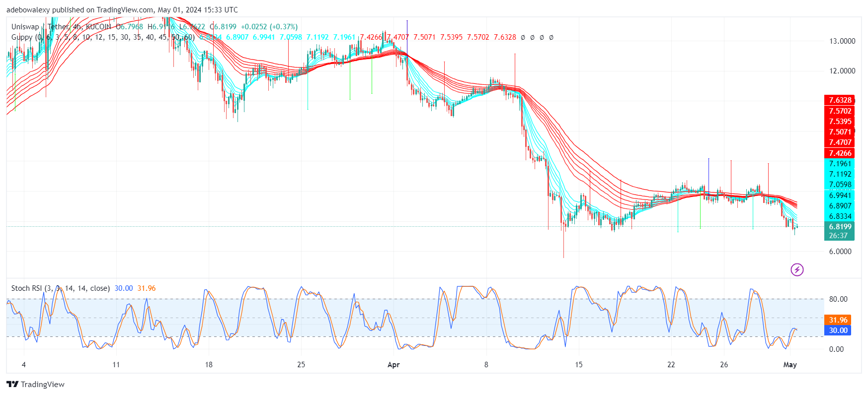This screenshot has width=868, height=395.
Task: Click the 7.1961 cyan price label
Action: pos(839,164)
